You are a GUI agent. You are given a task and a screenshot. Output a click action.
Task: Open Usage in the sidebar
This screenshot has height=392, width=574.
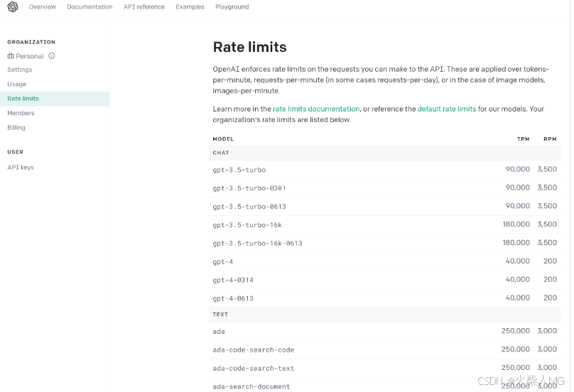pyautogui.click(x=17, y=85)
